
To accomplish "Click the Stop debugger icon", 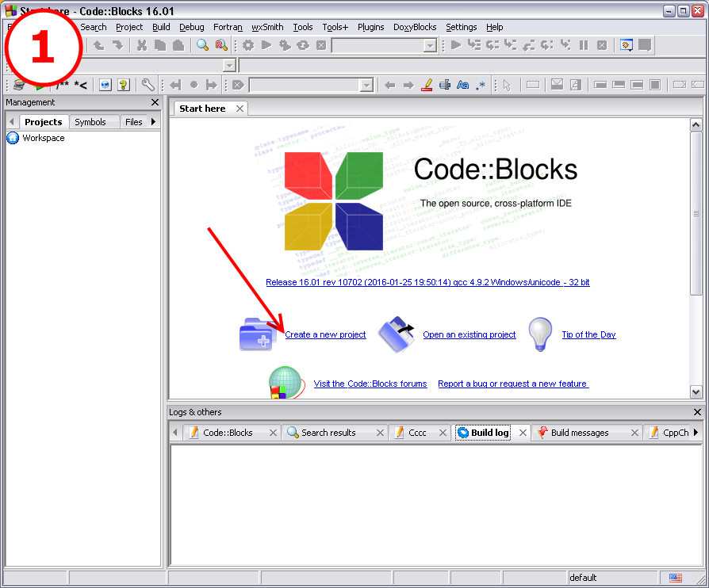I will coord(602,45).
